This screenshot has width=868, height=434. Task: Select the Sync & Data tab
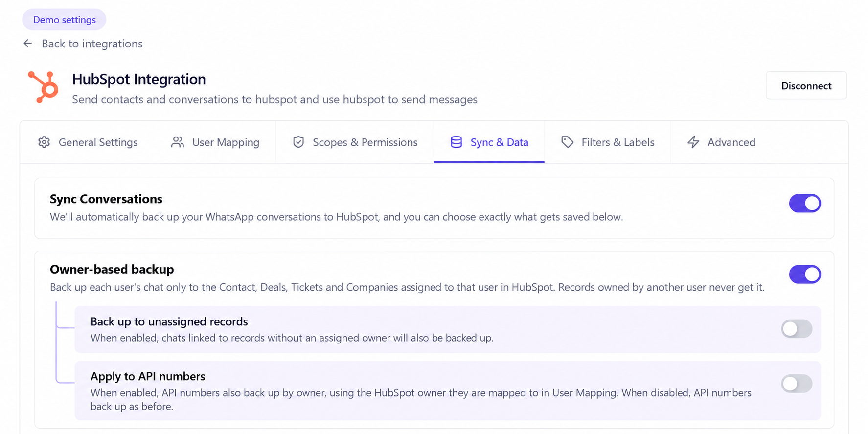489,142
